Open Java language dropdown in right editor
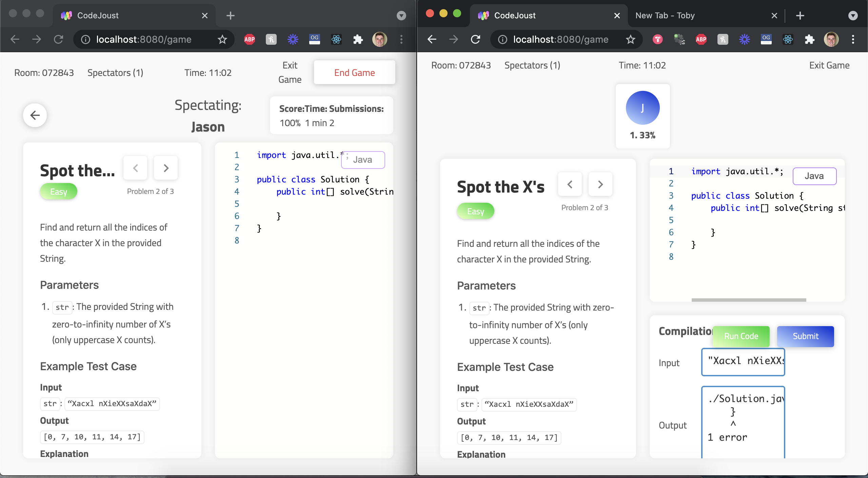This screenshot has width=868, height=478. tap(814, 176)
